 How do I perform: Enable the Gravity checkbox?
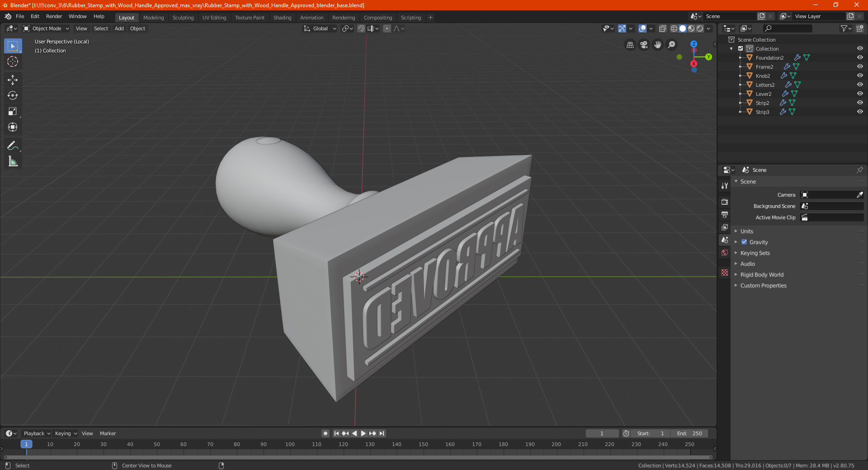[x=744, y=242]
